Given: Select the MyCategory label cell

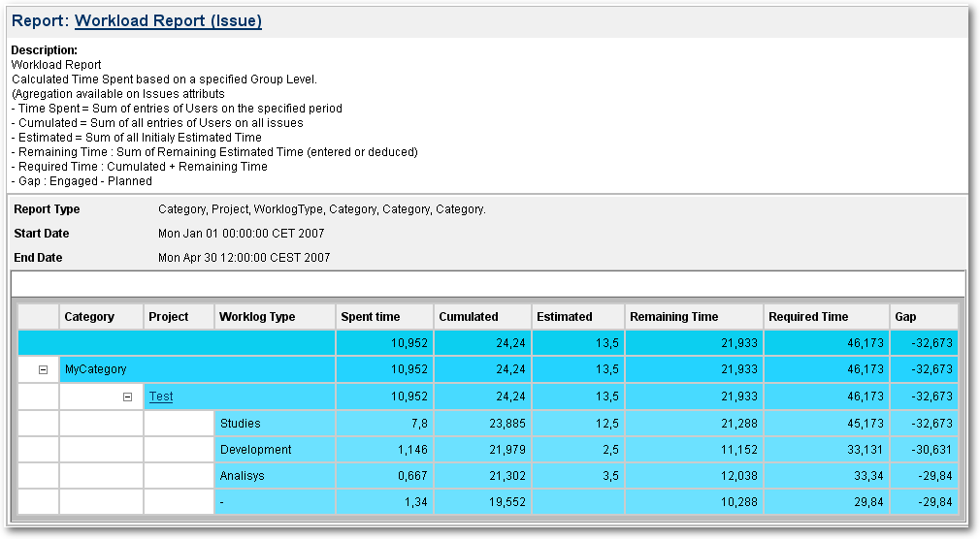Looking at the screenshot, I should [95, 369].
